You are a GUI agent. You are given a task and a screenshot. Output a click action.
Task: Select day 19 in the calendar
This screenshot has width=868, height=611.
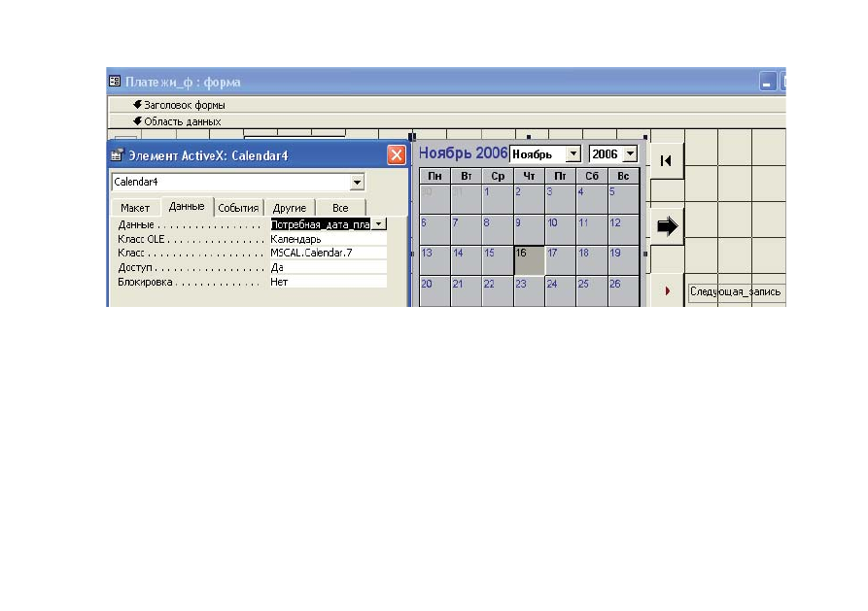tap(623, 260)
